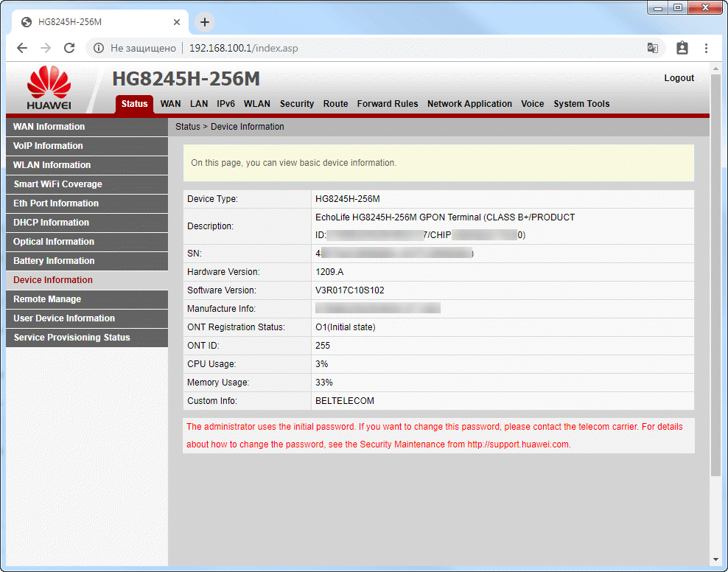
Task: Click the browser back arrow
Action: click(22, 48)
